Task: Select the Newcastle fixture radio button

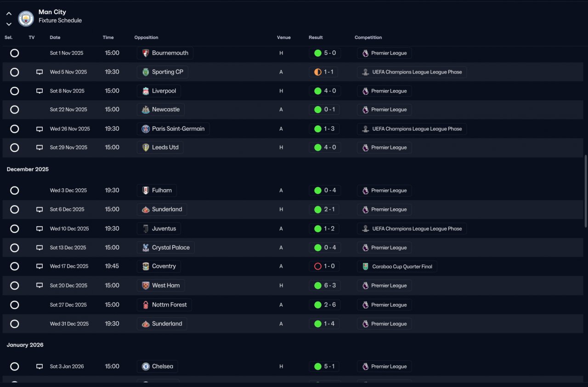Action: pyautogui.click(x=15, y=110)
